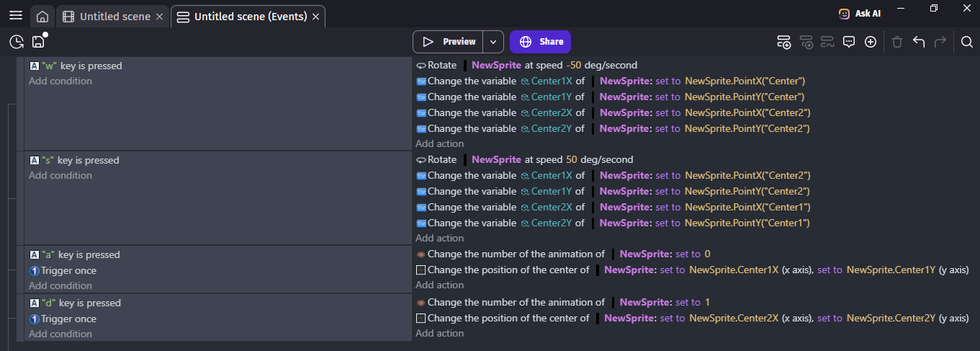Launch the Preview button
Image resolution: width=980 pixels, height=351 pixels.
pyautogui.click(x=449, y=42)
